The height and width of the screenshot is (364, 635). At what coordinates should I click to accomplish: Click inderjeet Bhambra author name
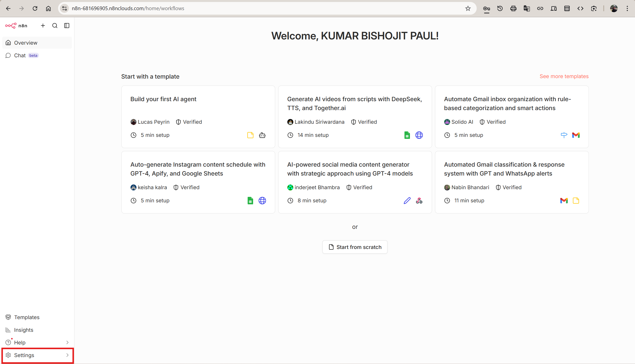pos(317,187)
